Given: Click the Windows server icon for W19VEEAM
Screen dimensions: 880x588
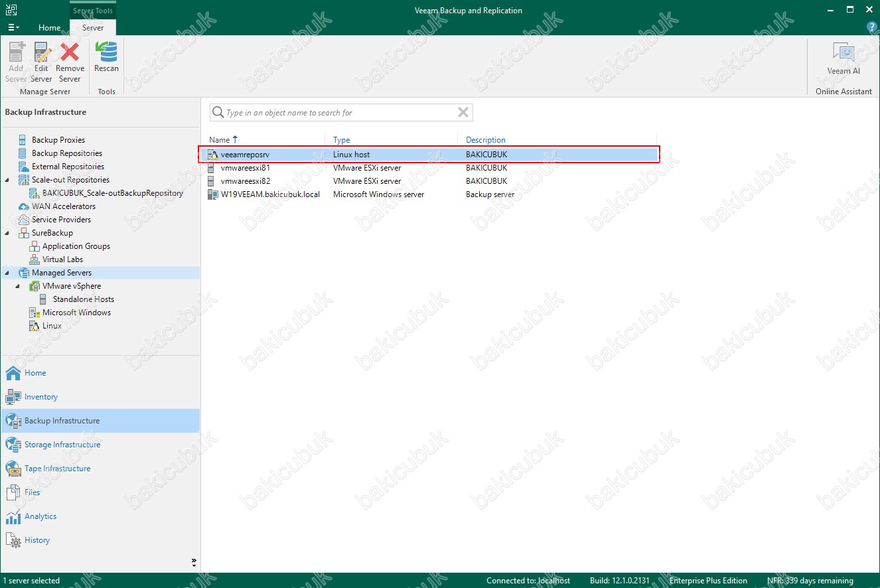Looking at the screenshot, I should 213,194.
